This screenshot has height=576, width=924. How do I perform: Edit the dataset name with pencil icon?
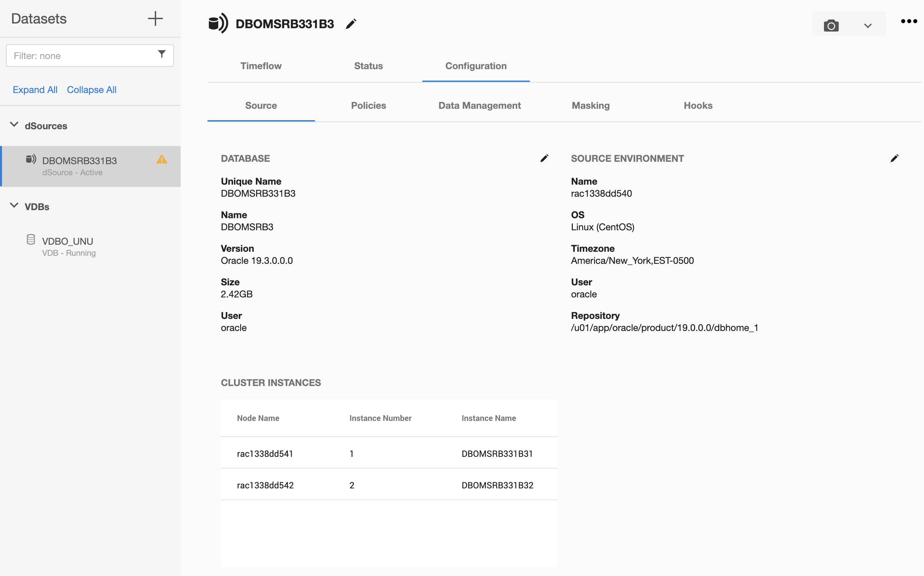point(351,24)
